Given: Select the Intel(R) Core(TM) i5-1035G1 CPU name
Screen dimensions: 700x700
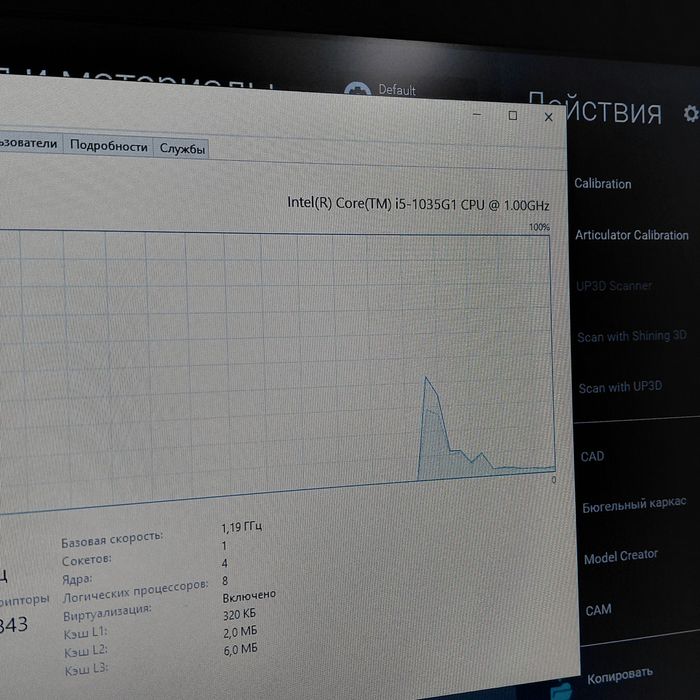Looking at the screenshot, I should [x=418, y=204].
